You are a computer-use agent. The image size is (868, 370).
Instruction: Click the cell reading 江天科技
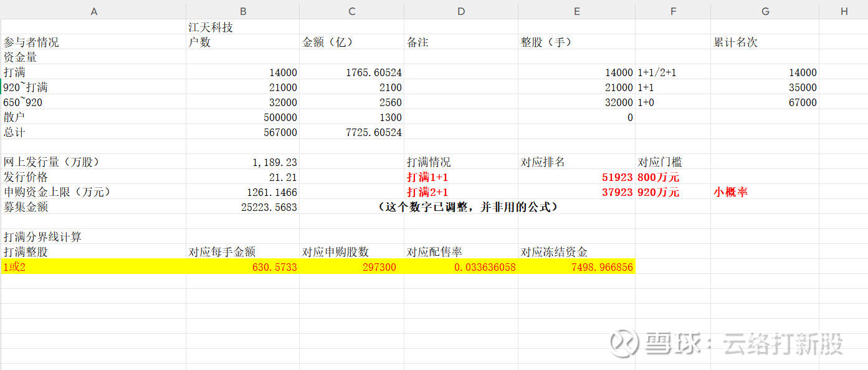(242, 27)
